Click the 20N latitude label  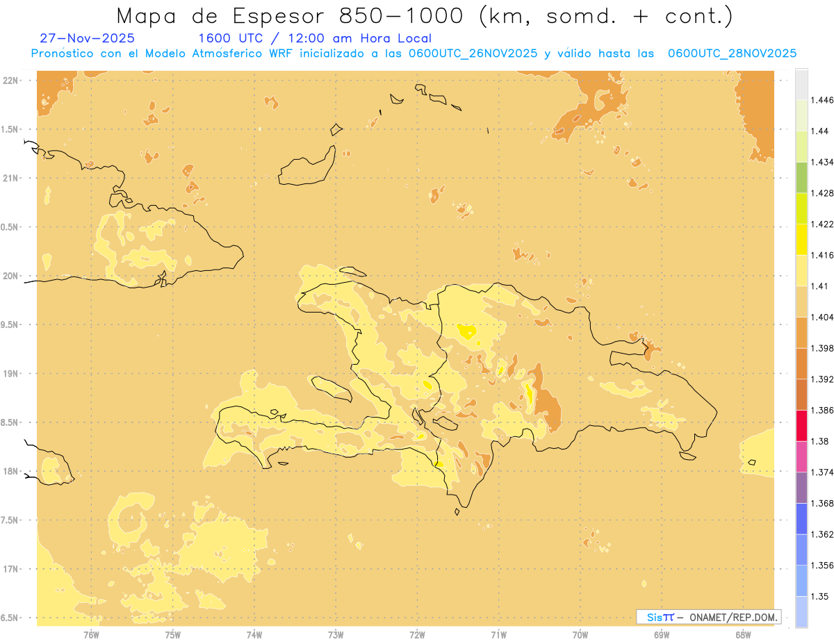pyautogui.click(x=10, y=276)
